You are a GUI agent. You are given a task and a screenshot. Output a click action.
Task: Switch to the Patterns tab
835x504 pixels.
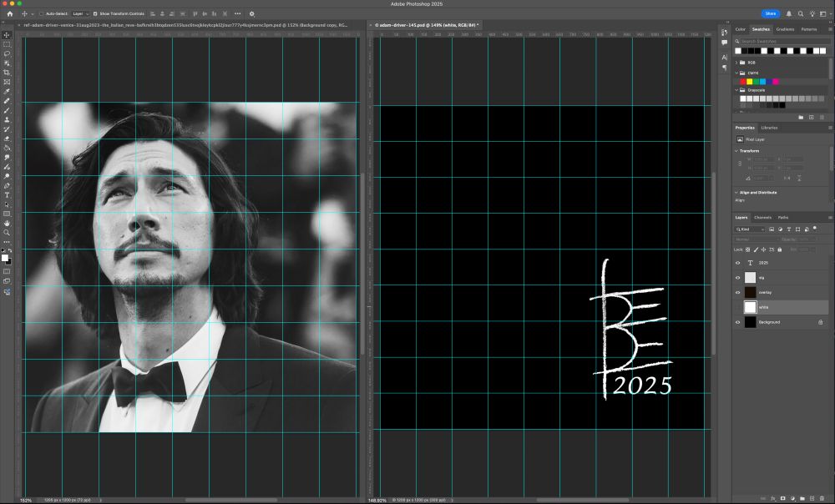pos(809,29)
